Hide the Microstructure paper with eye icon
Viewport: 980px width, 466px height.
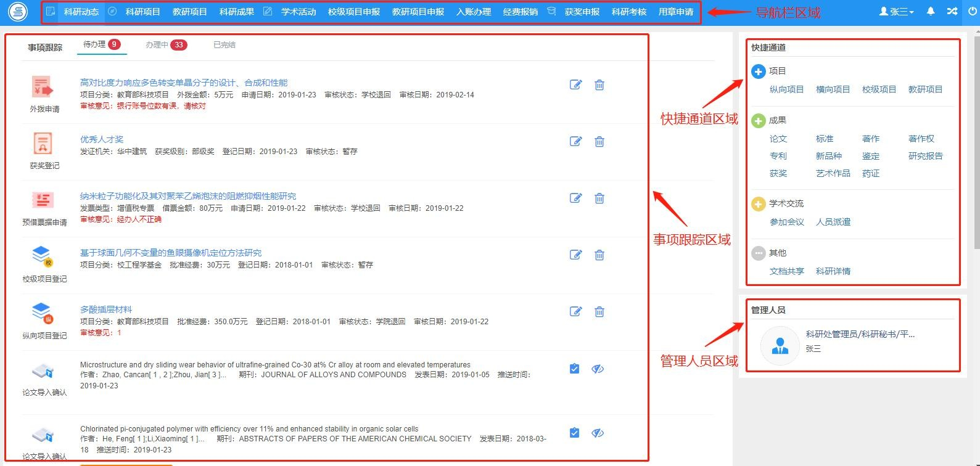(x=598, y=369)
